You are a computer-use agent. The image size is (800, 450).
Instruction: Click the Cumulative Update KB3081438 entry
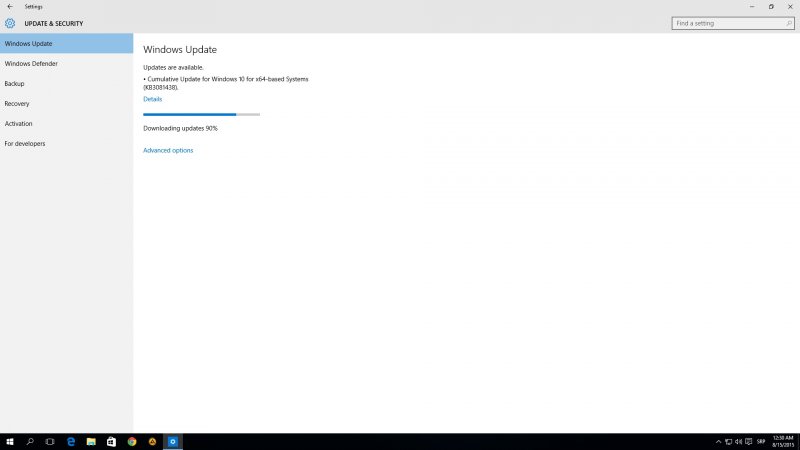pos(226,83)
